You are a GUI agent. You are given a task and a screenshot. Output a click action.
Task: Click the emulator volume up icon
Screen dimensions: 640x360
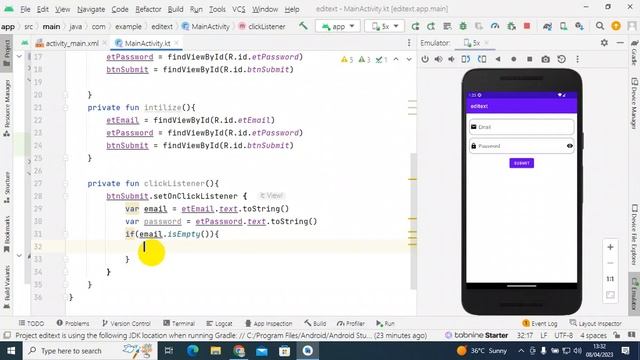(438, 59)
